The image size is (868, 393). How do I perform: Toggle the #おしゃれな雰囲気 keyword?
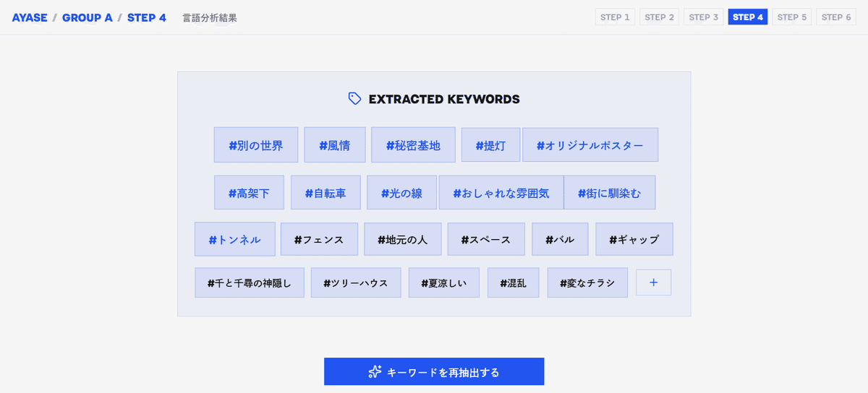(x=501, y=193)
